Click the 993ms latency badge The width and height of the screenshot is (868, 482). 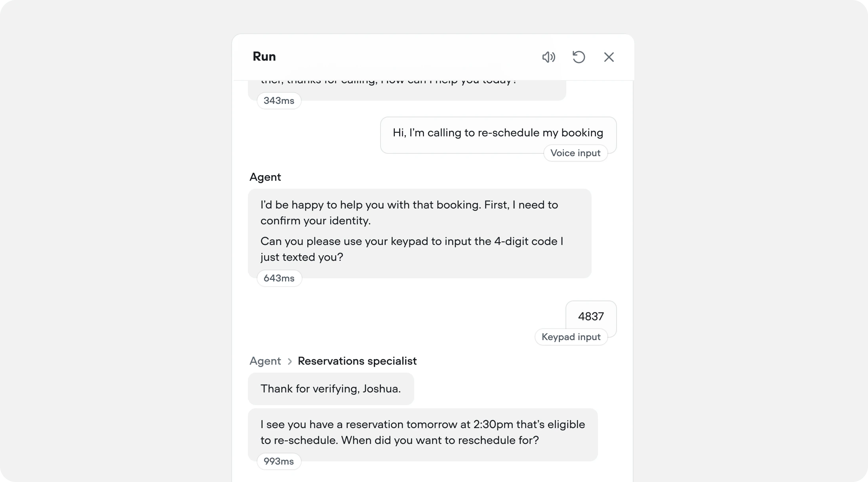[278, 461]
